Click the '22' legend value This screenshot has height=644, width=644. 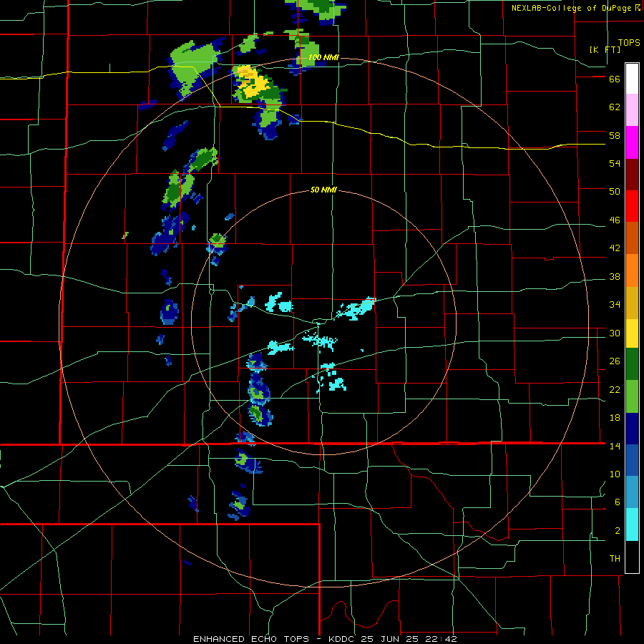(615, 390)
